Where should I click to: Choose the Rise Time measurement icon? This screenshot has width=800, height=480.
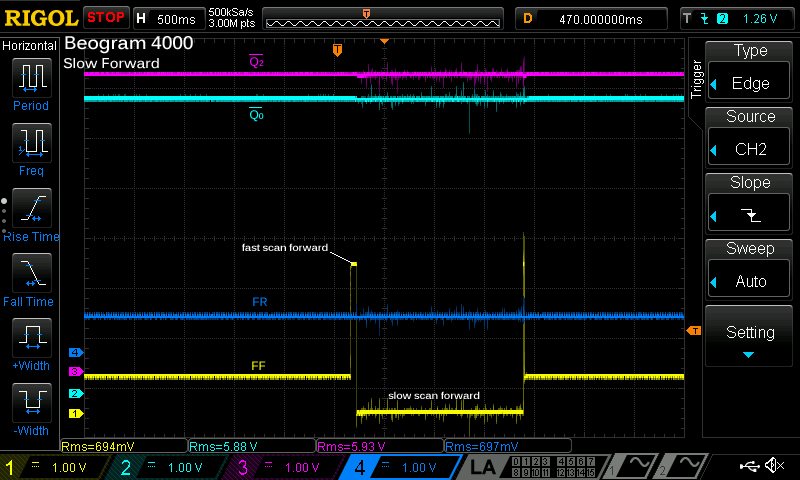pos(31,211)
